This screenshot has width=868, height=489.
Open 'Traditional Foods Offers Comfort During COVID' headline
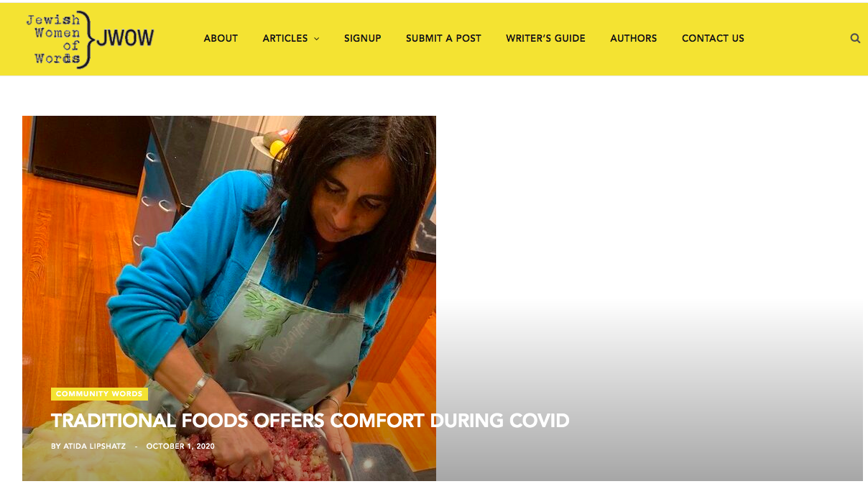(310, 421)
